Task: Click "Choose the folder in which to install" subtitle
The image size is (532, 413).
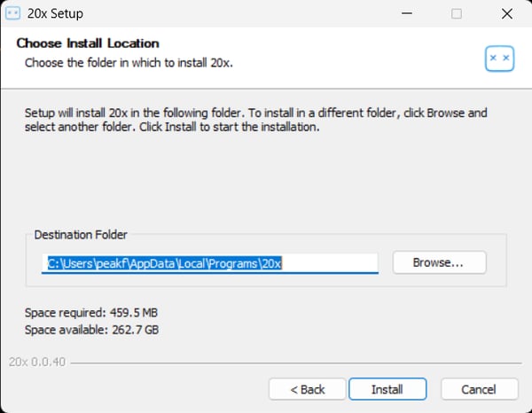Action: tap(129, 63)
